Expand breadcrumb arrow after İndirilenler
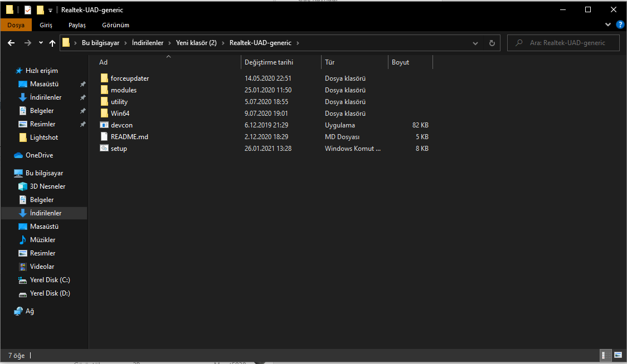Viewport: 627px width, 364px height. click(x=169, y=43)
